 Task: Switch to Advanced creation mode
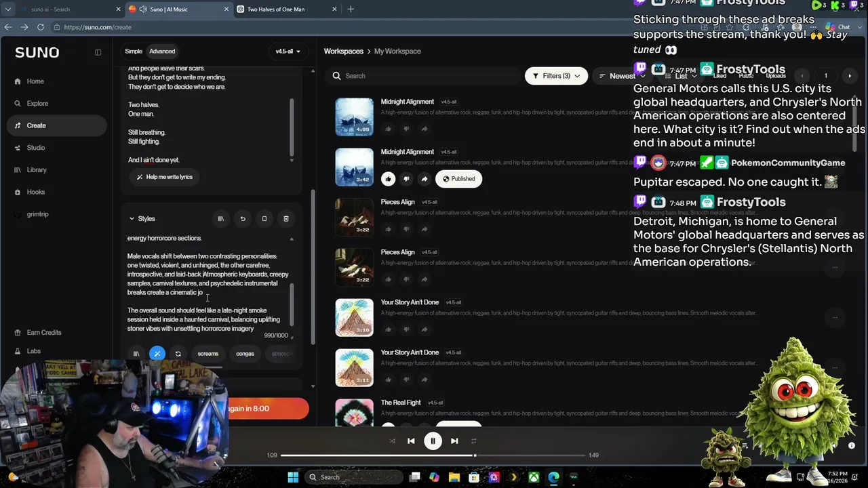tap(162, 52)
